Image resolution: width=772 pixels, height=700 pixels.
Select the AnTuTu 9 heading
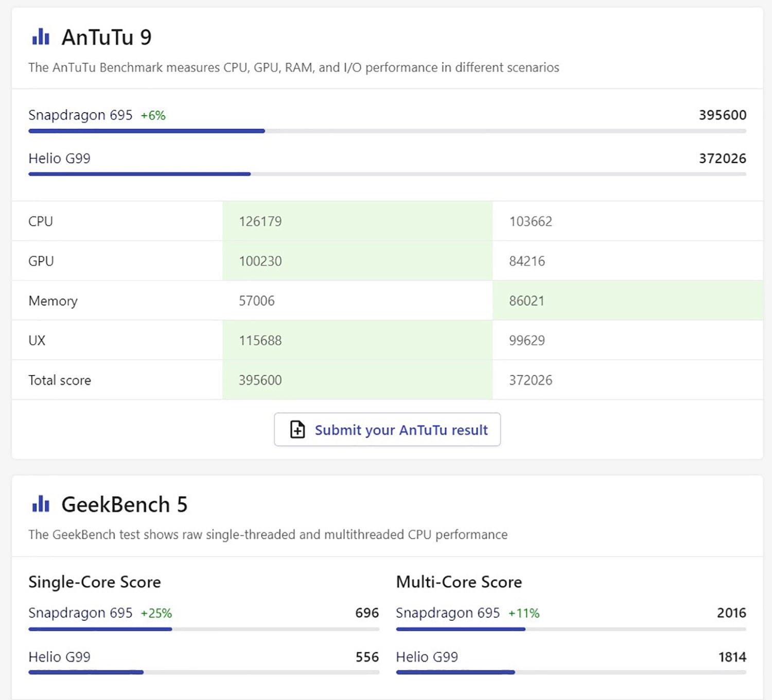pos(107,37)
